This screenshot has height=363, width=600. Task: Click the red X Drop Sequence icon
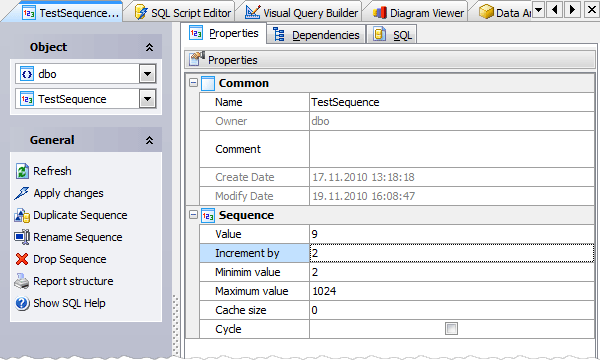(22, 259)
